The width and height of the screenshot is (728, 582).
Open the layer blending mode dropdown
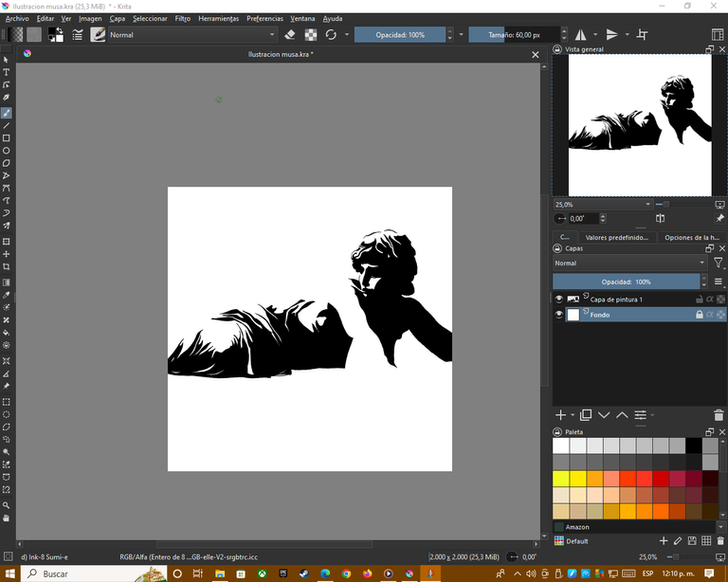(630, 263)
